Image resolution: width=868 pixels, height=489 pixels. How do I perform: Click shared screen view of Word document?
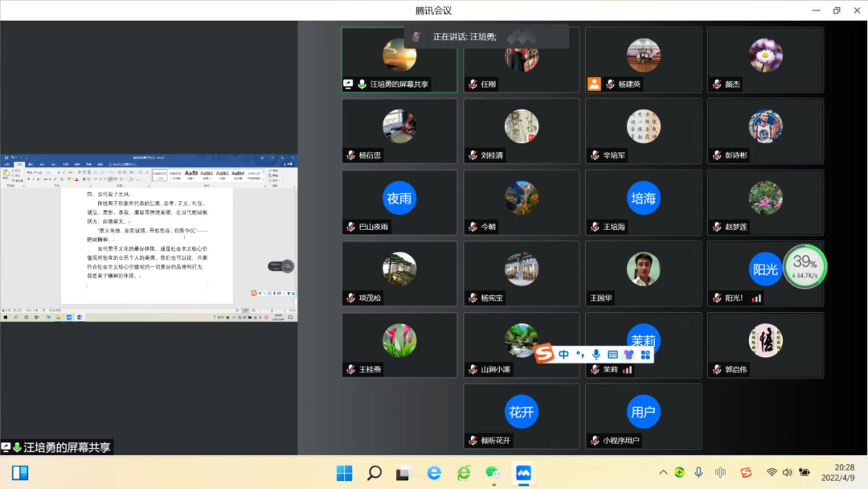149,237
